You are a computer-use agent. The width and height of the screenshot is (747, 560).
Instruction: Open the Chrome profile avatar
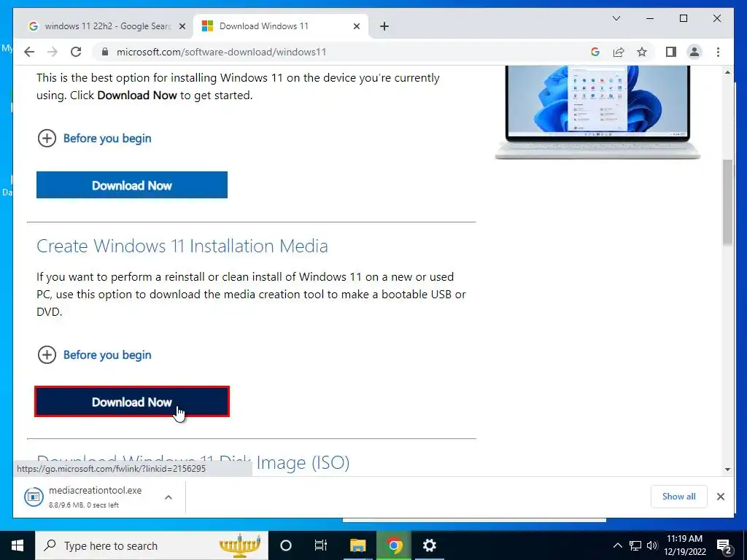(694, 52)
